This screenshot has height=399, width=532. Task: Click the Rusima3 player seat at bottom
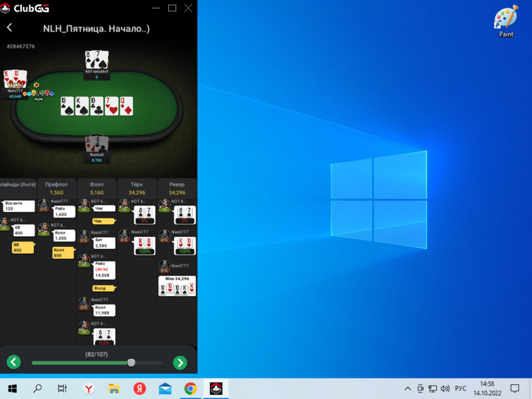pos(96,148)
